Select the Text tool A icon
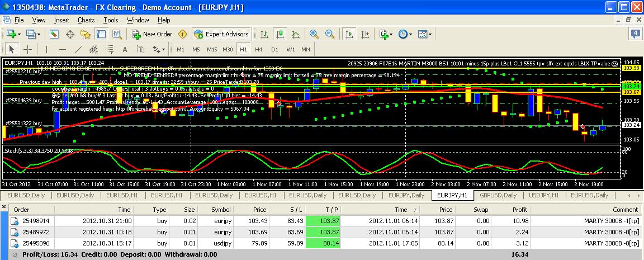The height and width of the screenshot is (260, 644). [x=125, y=49]
